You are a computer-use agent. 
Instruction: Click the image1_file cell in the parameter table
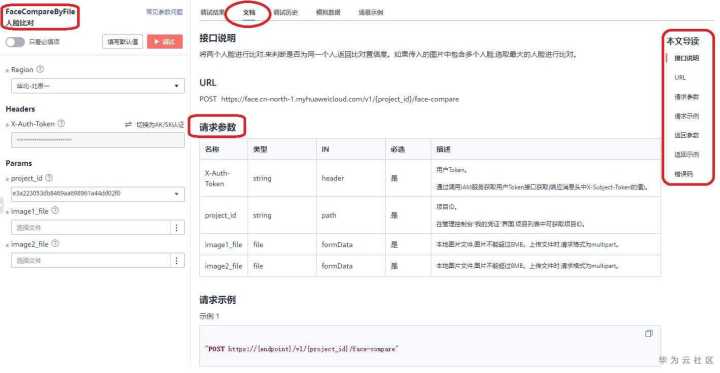pos(223,244)
